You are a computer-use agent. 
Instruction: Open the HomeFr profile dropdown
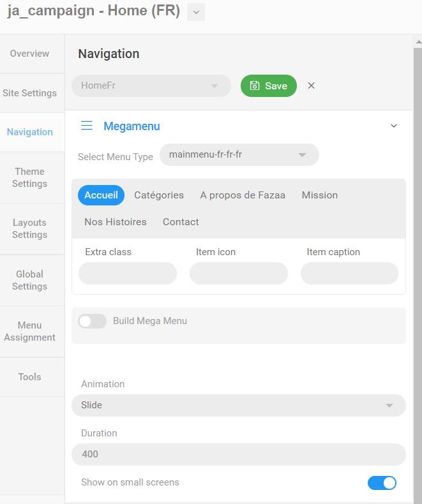pyautogui.click(x=151, y=85)
